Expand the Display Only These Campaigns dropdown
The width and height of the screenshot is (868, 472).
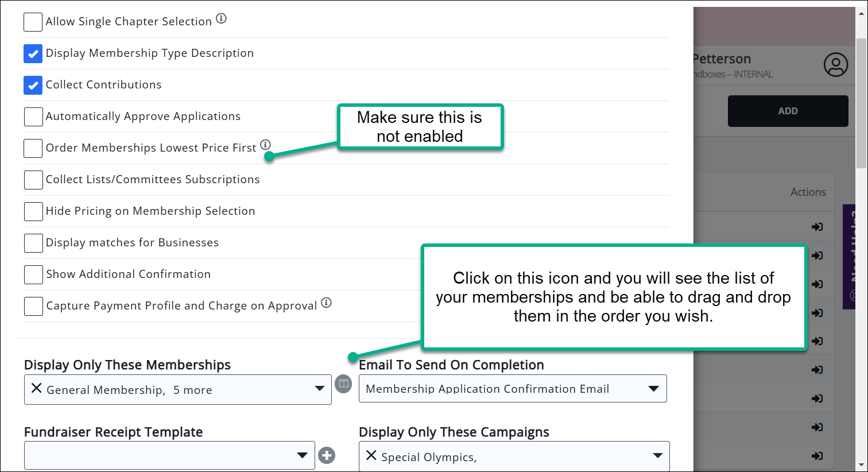coord(658,456)
